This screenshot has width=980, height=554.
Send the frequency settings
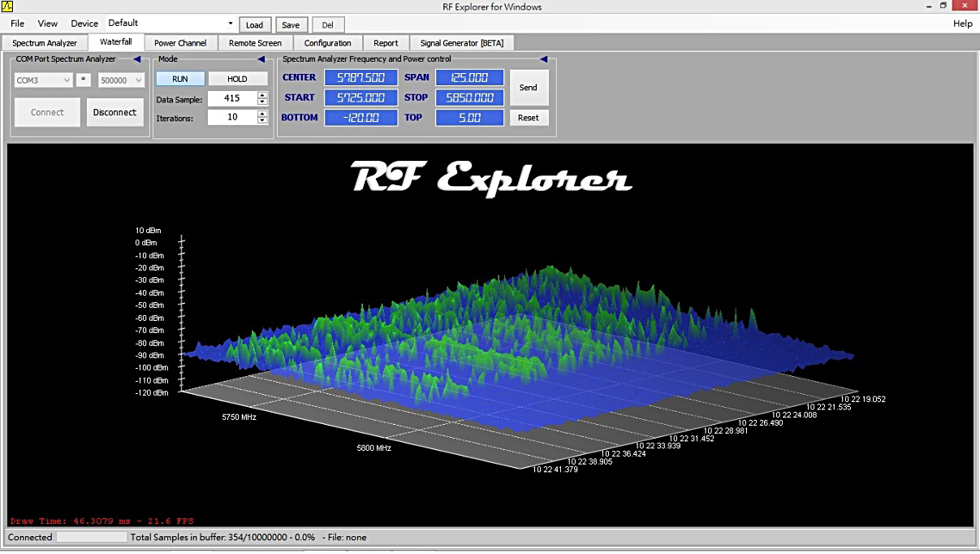[x=529, y=88]
